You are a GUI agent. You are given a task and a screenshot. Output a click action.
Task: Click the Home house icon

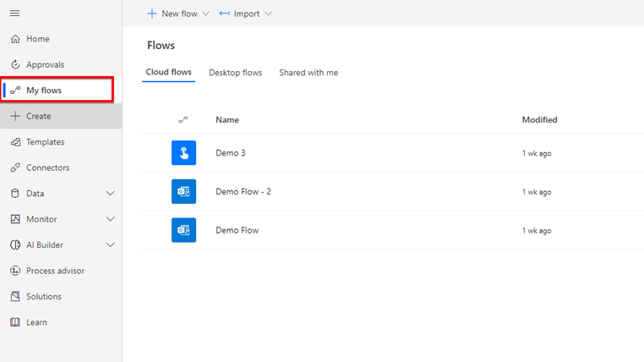[x=15, y=39]
